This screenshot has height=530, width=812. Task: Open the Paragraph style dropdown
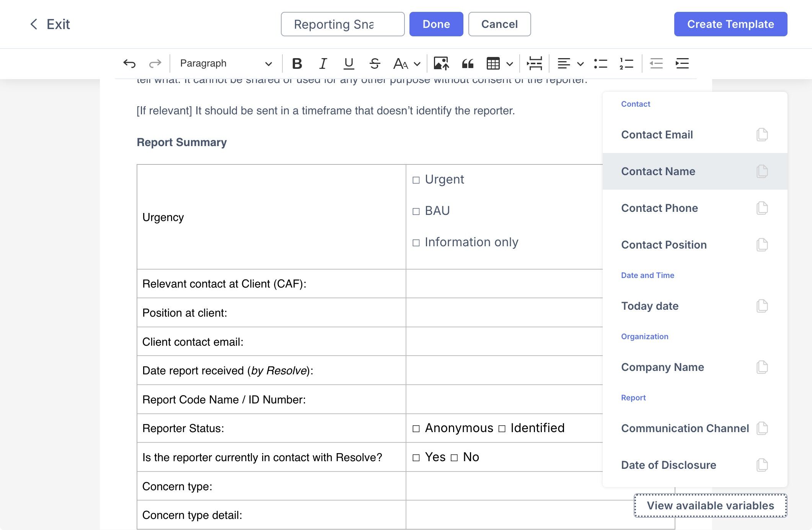(226, 63)
